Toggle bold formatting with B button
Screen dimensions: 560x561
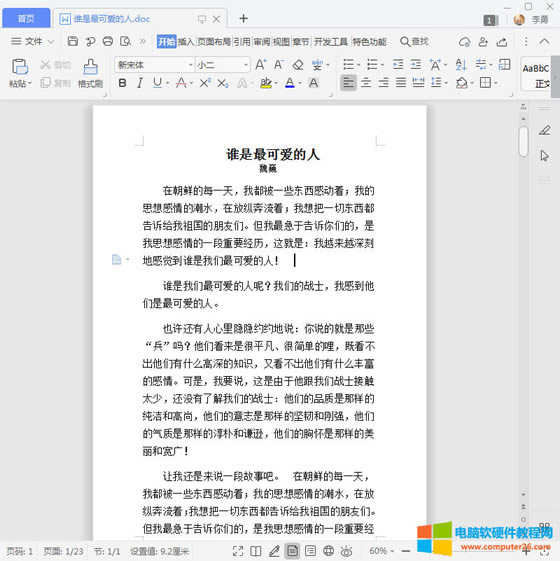point(122,83)
